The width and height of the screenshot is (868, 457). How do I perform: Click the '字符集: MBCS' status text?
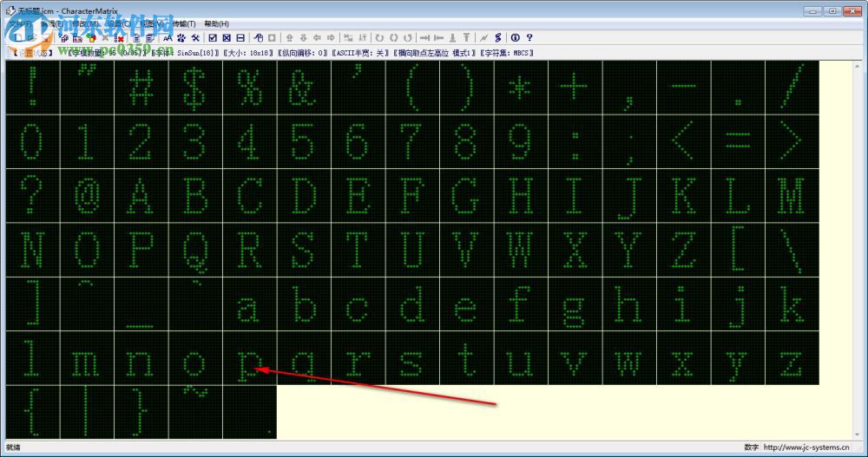[x=507, y=53]
